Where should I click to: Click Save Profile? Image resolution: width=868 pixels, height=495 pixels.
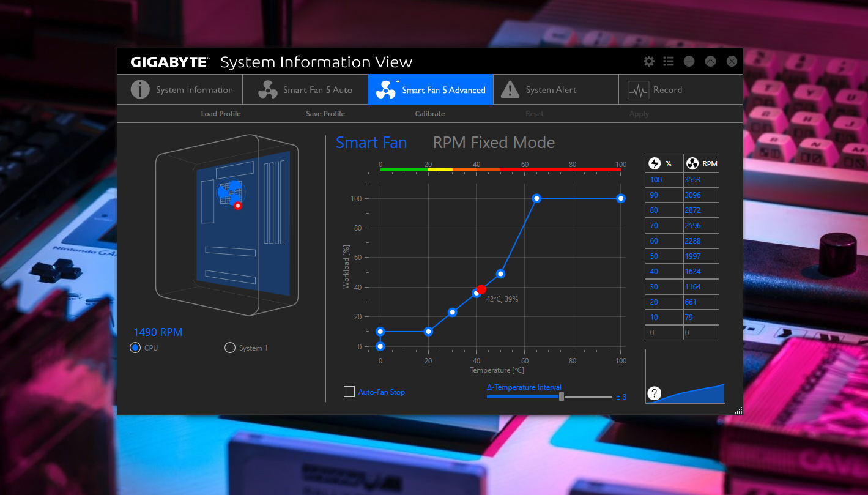point(325,114)
